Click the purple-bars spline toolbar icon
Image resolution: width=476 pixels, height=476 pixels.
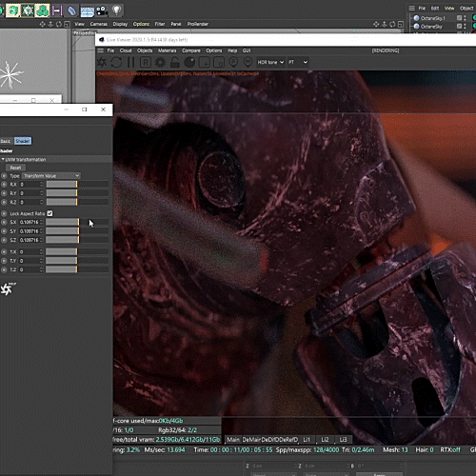[57, 10]
